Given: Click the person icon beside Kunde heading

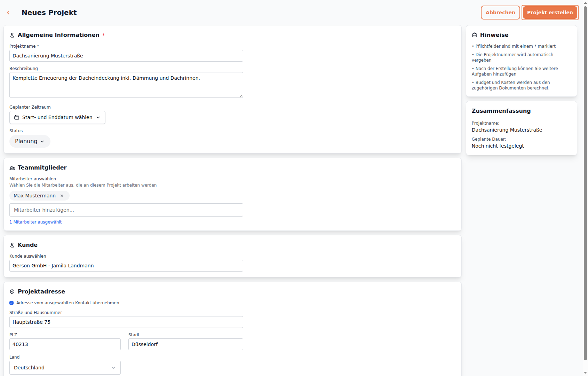Looking at the screenshot, I should [12, 245].
